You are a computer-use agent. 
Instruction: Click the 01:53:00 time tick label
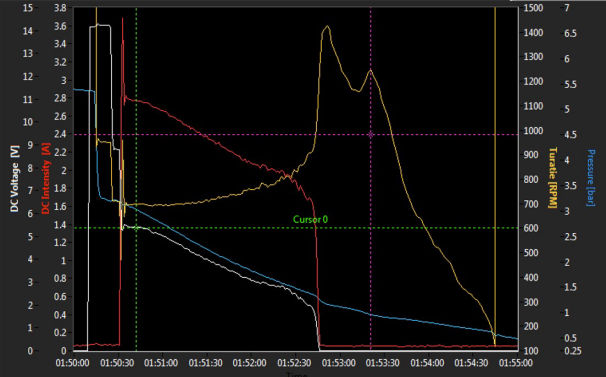pyautogui.click(x=339, y=363)
